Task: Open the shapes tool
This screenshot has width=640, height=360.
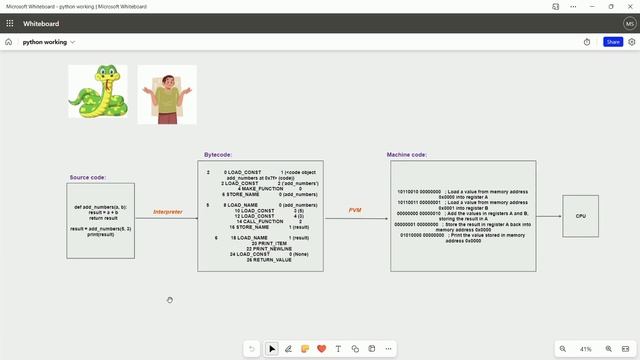Action: point(355,349)
